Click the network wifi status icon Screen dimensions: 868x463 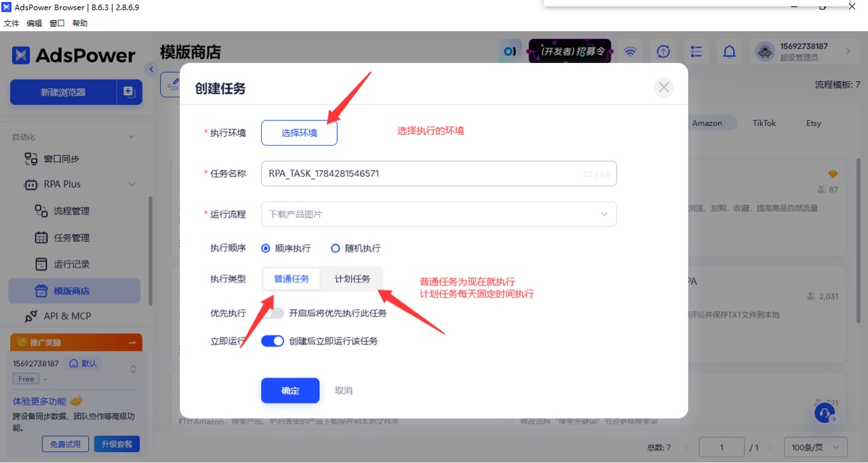point(631,52)
